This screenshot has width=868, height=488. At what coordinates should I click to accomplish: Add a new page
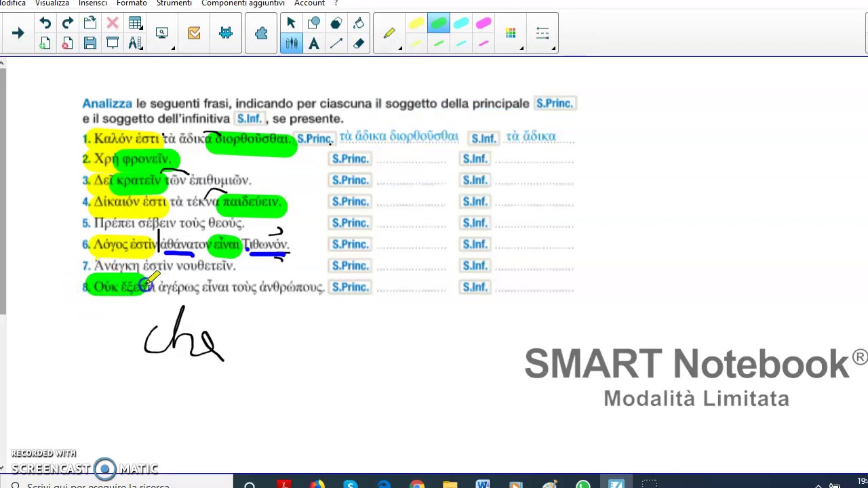pyautogui.click(x=45, y=44)
